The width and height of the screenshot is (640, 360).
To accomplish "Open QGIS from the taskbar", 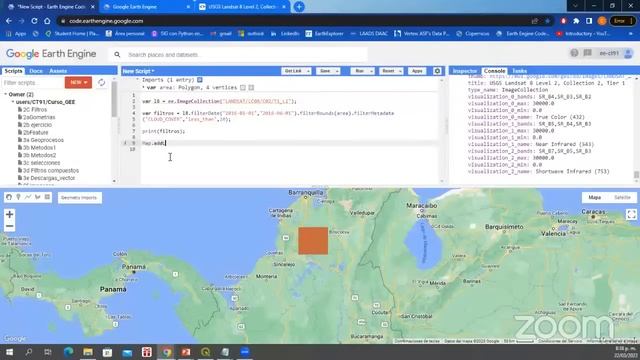I will (x=205, y=352).
